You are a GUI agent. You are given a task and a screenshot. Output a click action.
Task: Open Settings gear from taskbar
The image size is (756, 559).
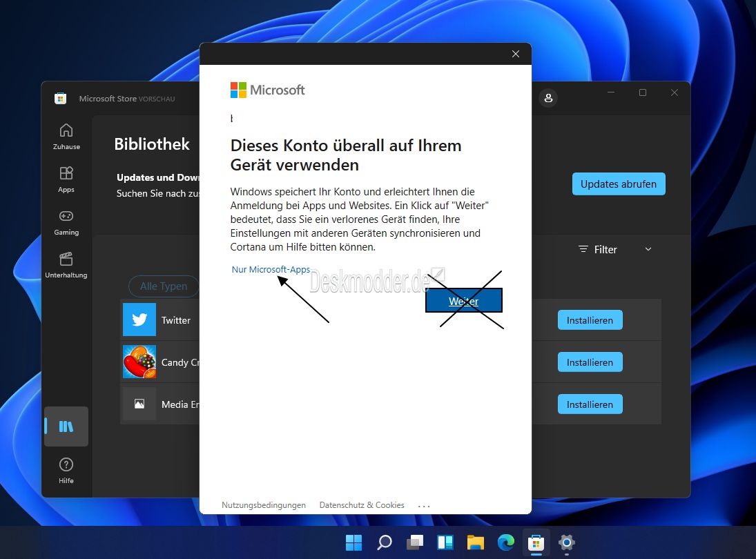(x=567, y=542)
